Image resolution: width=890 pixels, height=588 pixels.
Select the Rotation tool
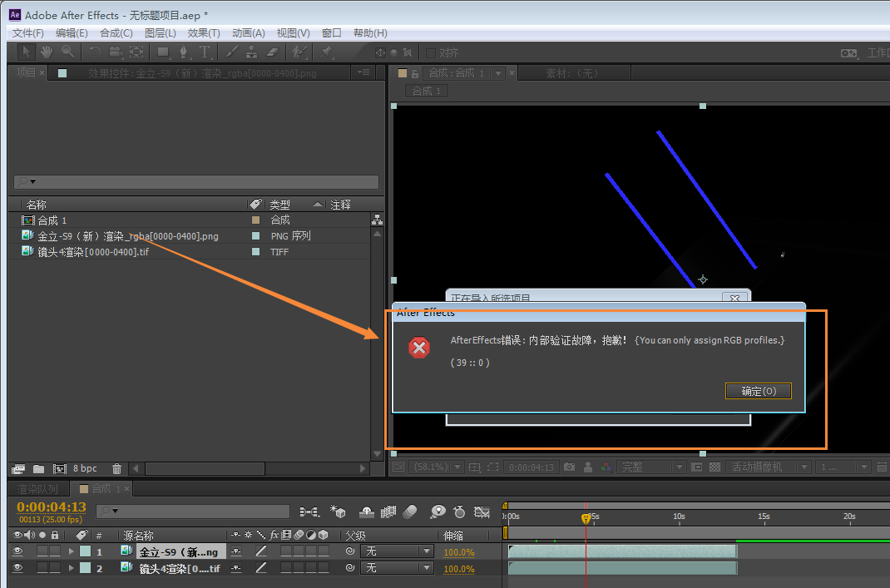[95, 52]
